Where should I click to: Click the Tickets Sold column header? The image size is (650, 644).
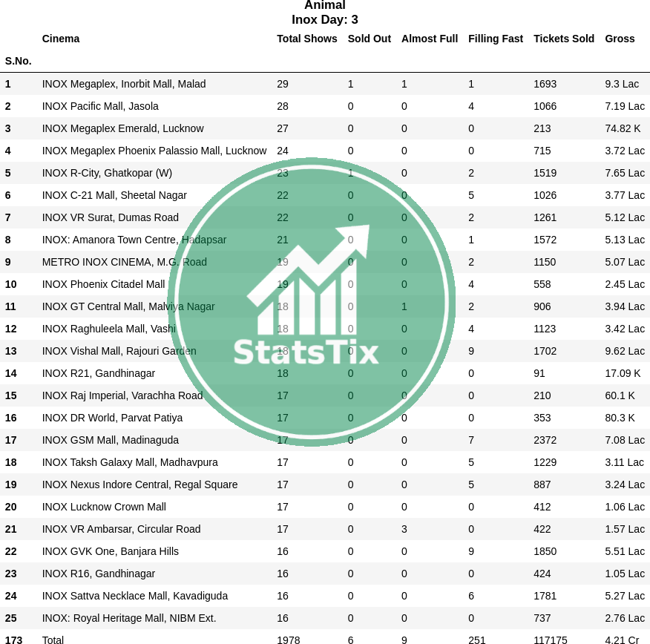click(564, 39)
